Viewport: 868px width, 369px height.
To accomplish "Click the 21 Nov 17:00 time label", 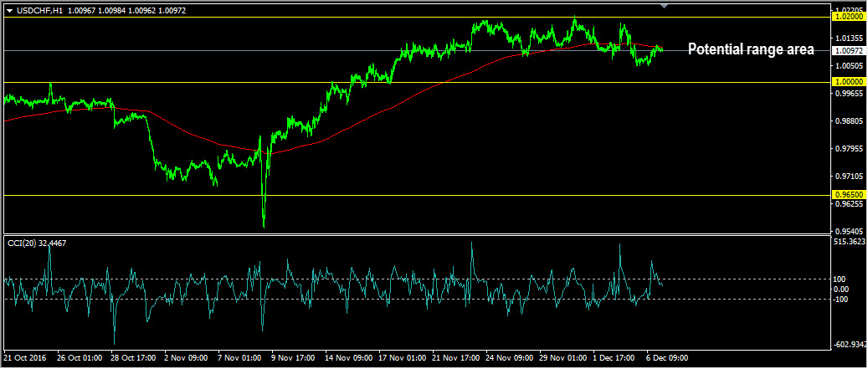I will [455, 358].
